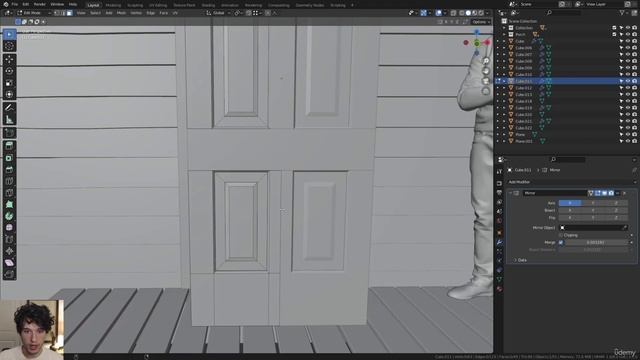Viewport: 640px width, 360px height.
Task: Select the Annotate tool
Action: pyautogui.click(x=9, y=108)
